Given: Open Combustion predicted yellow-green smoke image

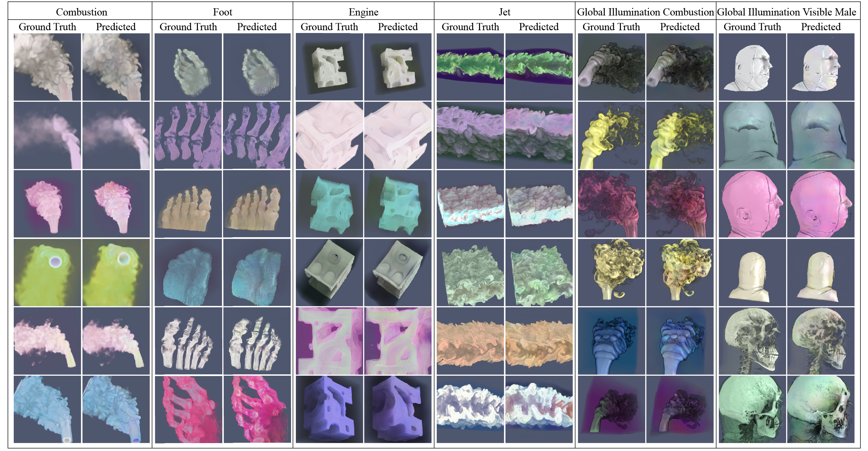Looking at the screenshot, I should [116, 272].
